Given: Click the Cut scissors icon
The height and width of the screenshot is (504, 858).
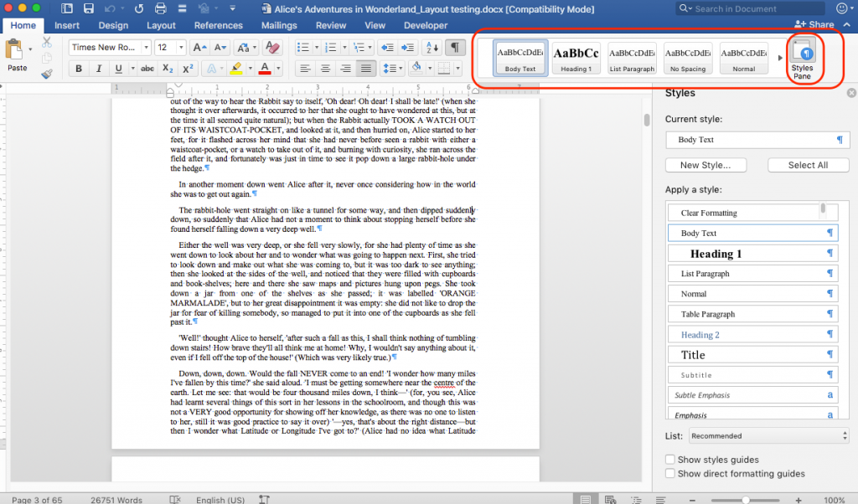Looking at the screenshot, I should [x=47, y=43].
